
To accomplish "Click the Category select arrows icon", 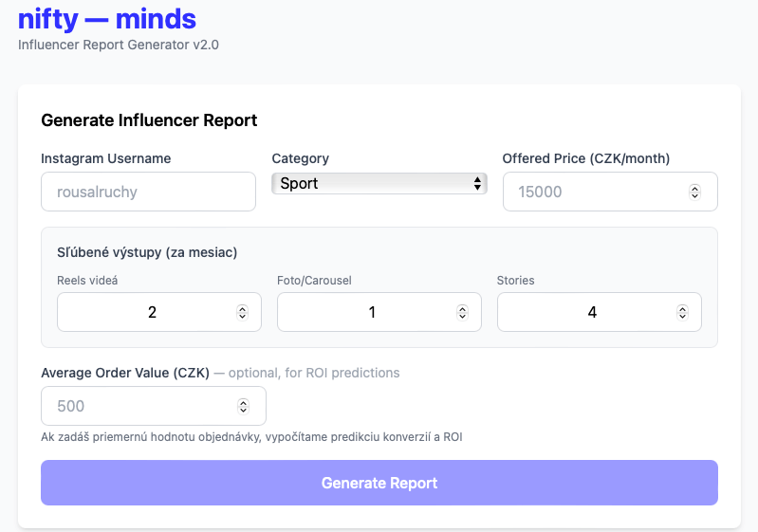I will click(x=477, y=184).
